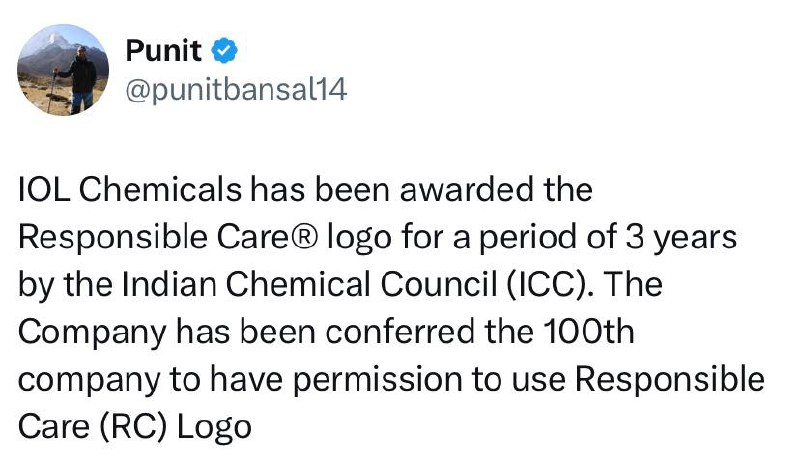Click the blue verified badge beside Punit
Viewport: 800px width, 464px height.
[x=224, y=51]
